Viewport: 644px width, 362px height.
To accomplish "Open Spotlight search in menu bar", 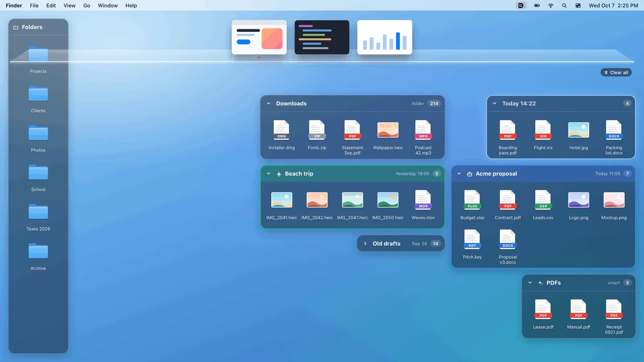I will [x=564, y=6].
